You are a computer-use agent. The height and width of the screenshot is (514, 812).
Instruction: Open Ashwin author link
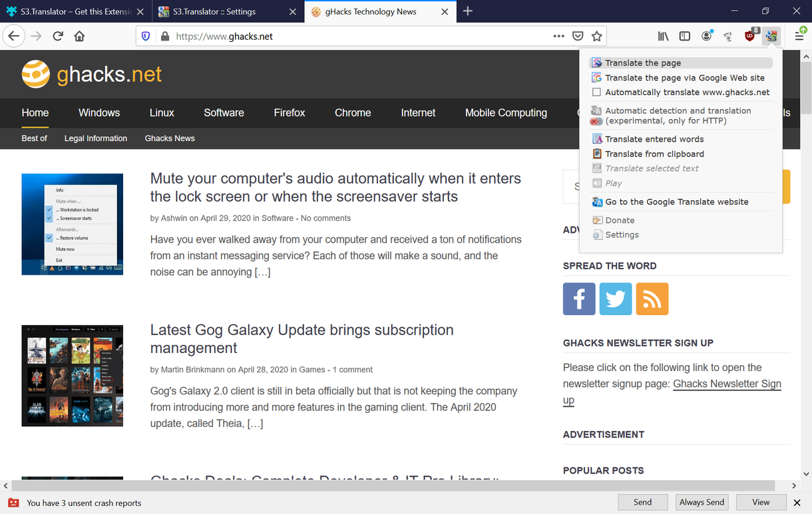click(174, 218)
